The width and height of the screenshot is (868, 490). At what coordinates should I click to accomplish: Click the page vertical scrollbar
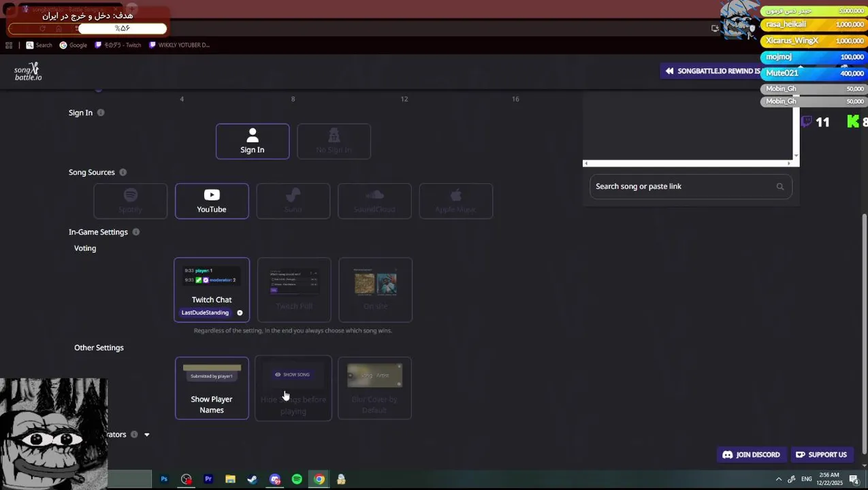coord(865,333)
